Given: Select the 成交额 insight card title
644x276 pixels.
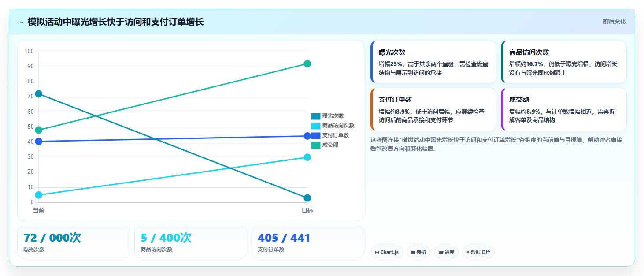Looking at the screenshot, I should 519,100.
